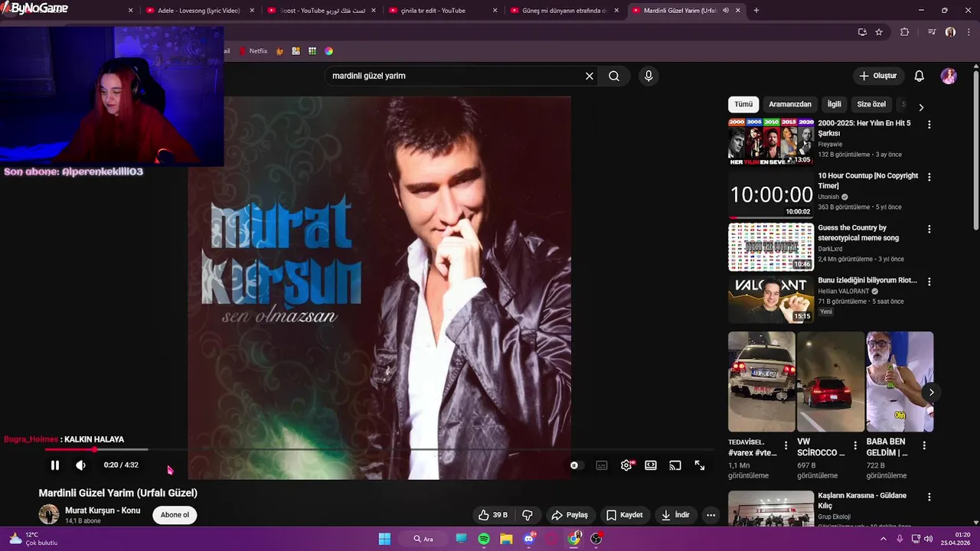Screen dimensions: 980x551
Task: Open a new browser tab
Action: [x=756, y=11]
